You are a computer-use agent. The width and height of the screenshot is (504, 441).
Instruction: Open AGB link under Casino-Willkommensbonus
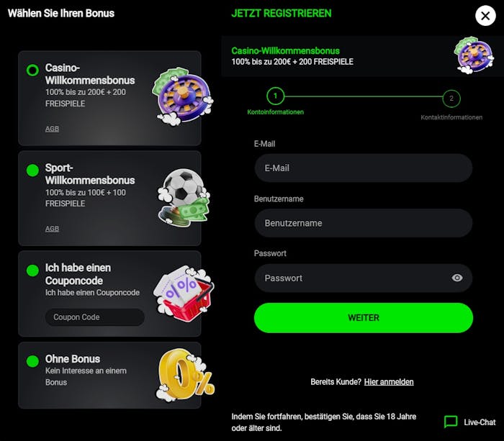pyautogui.click(x=52, y=129)
